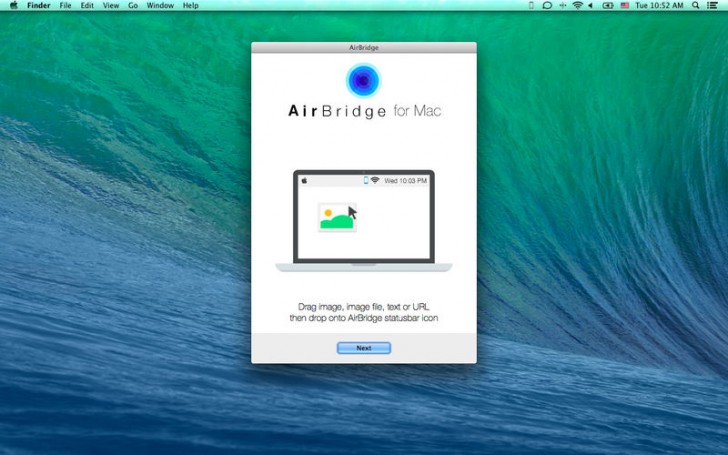Screen dimensions: 728x455
Task: Open the Go menu
Action: [x=133, y=6]
